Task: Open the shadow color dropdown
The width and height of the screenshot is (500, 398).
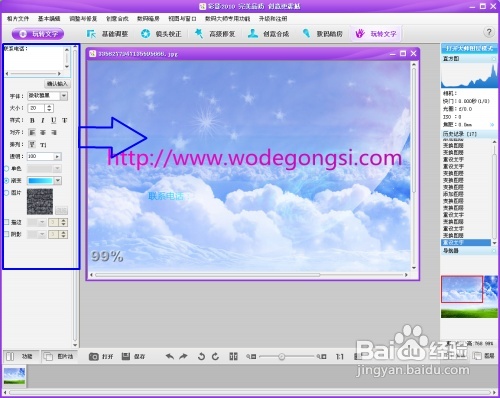Action: tap(42, 234)
